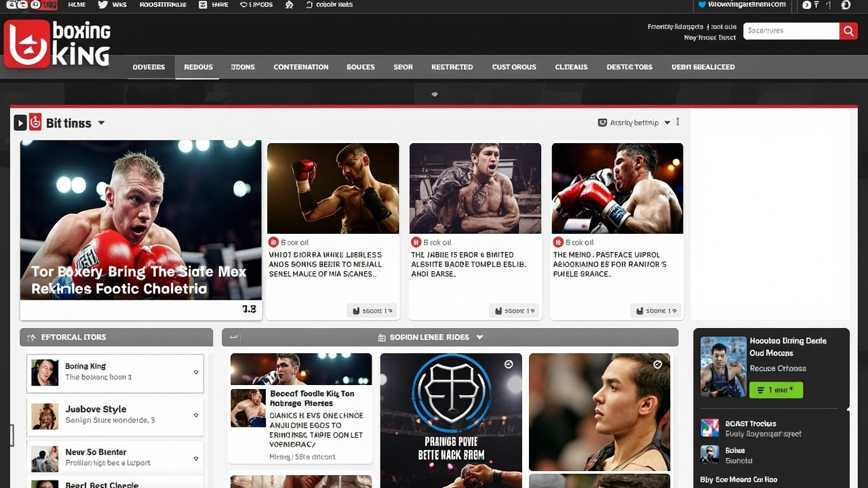868x488 pixels.
Task: Select the SPOR navigation item
Action: (x=403, y=67)
